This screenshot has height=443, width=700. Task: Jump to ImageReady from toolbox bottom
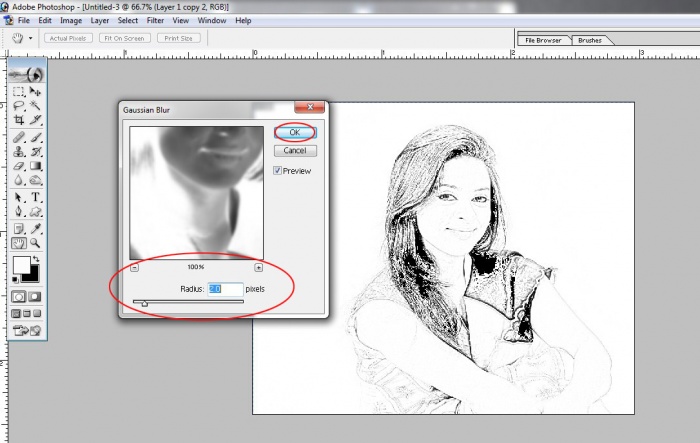[x=27, y=331]
